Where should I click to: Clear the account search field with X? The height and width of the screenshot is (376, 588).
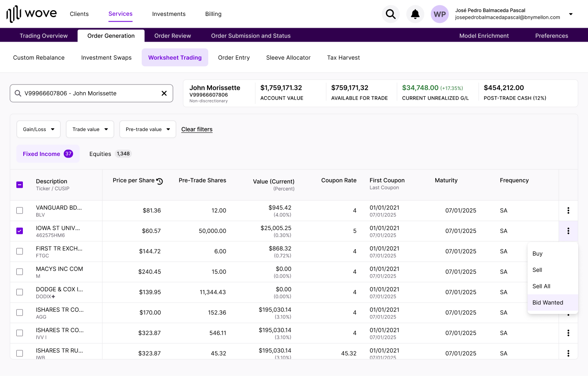pos(164,93)
